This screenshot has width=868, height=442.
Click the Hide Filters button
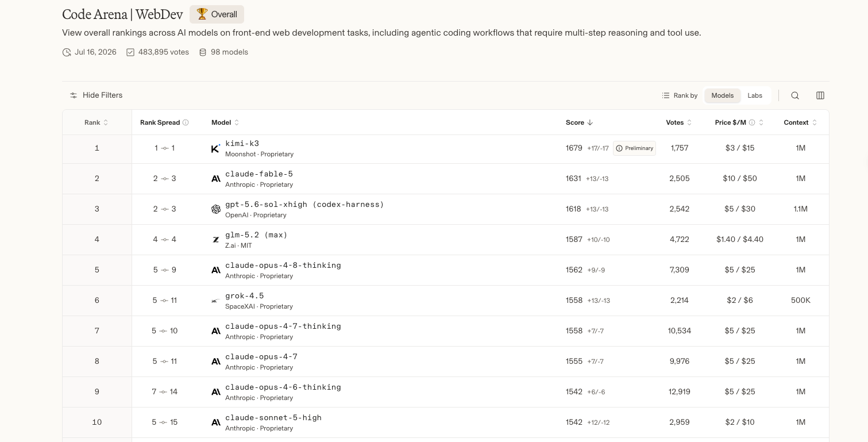(96, 95)
